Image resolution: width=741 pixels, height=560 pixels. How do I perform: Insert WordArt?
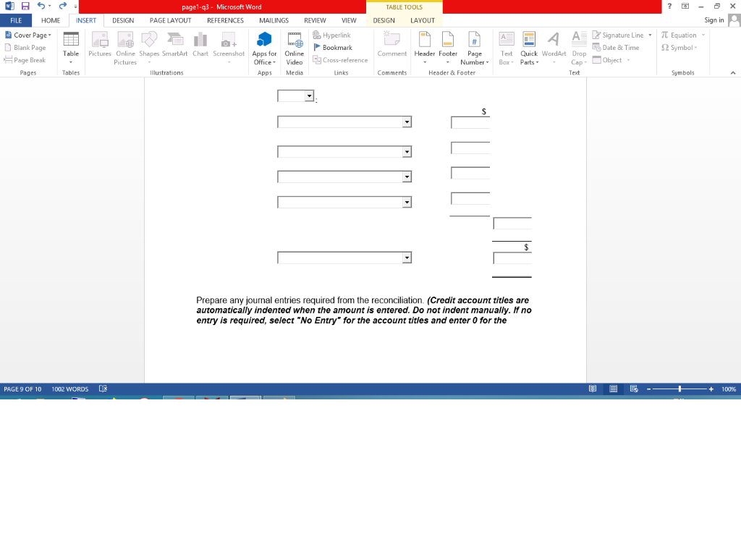point(554,48)
